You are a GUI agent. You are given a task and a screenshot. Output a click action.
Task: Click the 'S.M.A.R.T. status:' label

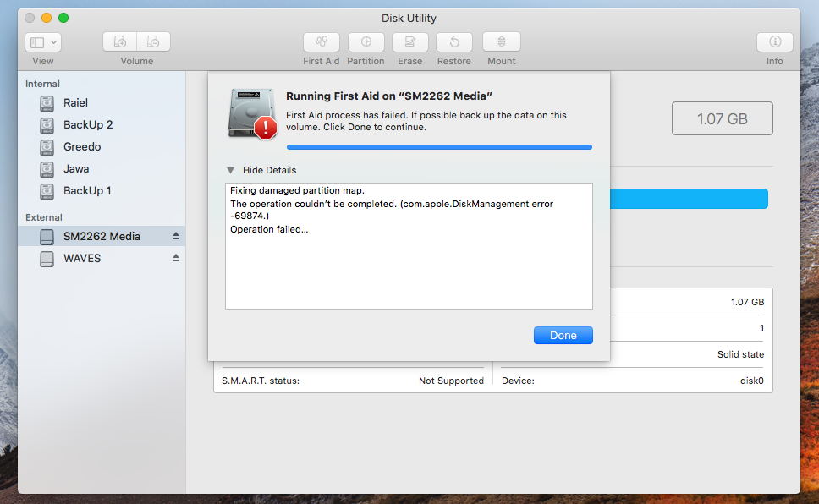point(261,381)
